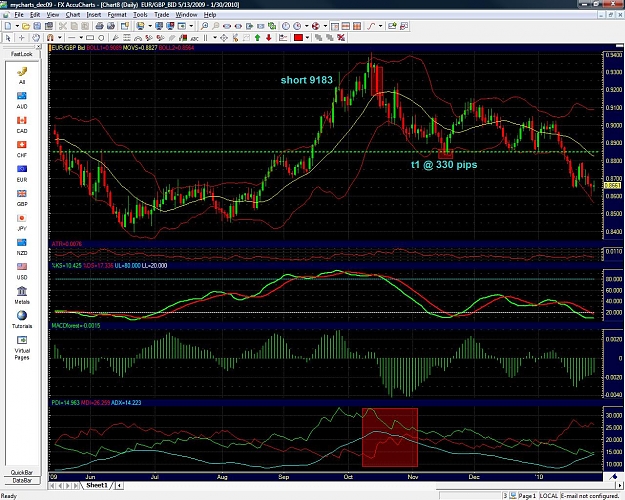Image resolution: width=625 pixels, height=500 pixels.
Task: Click the ATR indicator label
Action: [x=67, y=244]
